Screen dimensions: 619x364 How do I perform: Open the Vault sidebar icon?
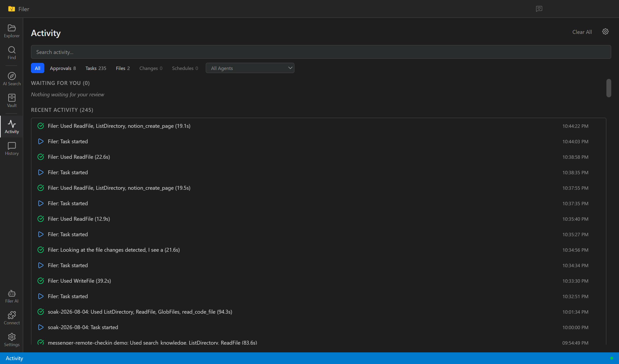tap(12, 101)
